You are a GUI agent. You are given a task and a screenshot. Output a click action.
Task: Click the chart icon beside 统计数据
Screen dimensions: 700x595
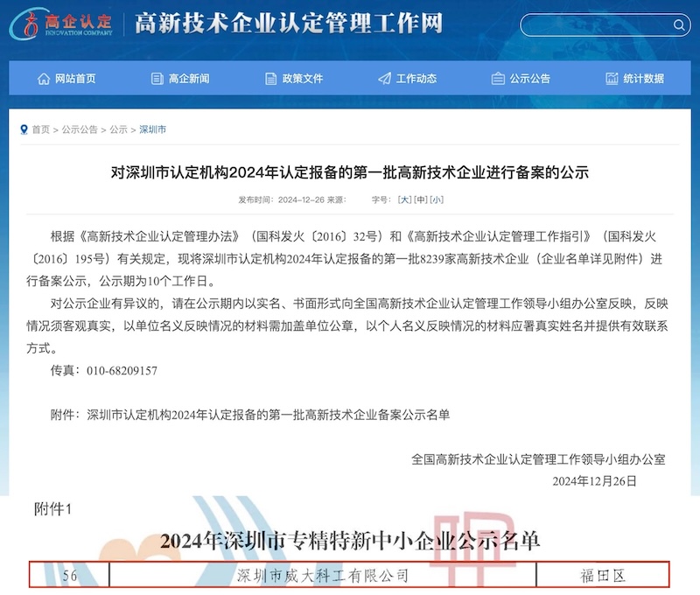pos(612,79)
